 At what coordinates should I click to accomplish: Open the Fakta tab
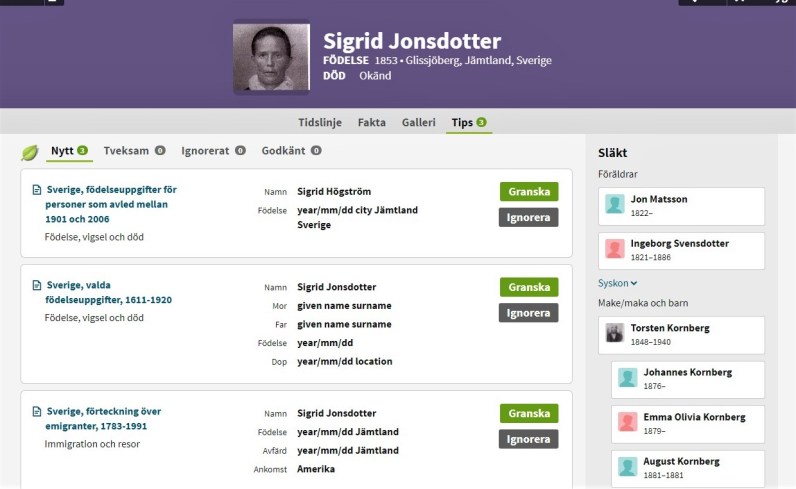(371, 122)
